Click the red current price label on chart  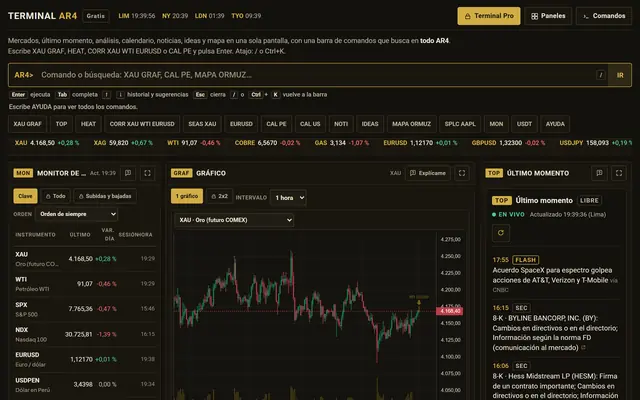tap(449, 311)
